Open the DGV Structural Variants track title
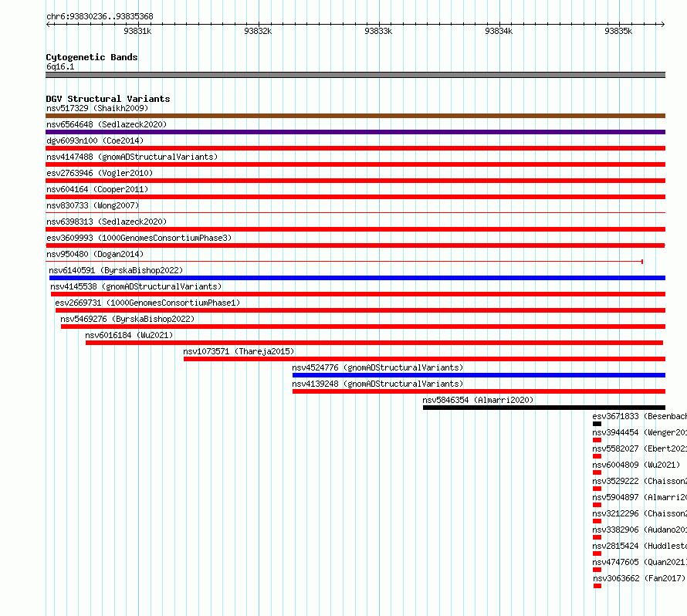687x616 pixels. point(108,99)
